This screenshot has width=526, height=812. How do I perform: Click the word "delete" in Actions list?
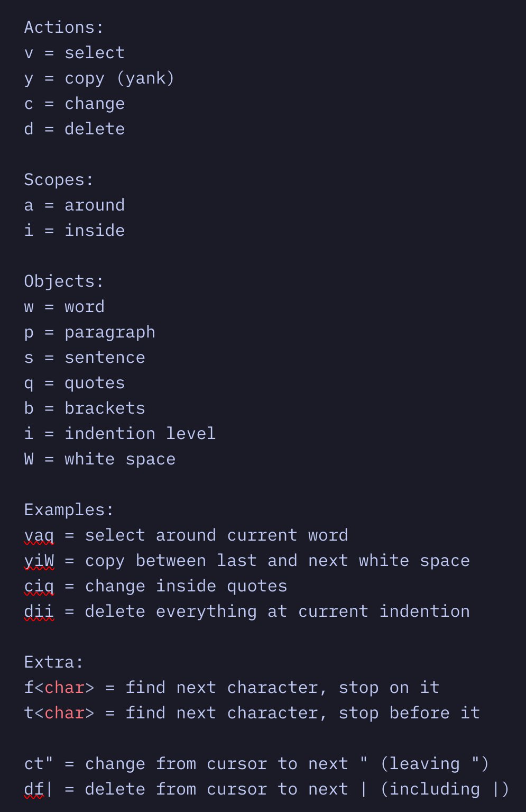pyautogui.click(x=95, y=129)
